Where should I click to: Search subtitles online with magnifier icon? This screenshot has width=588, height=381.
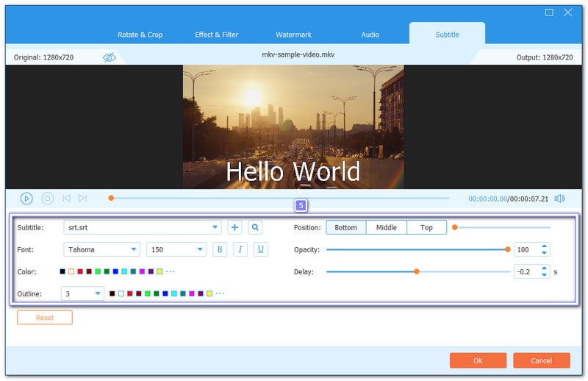point(255,227)
